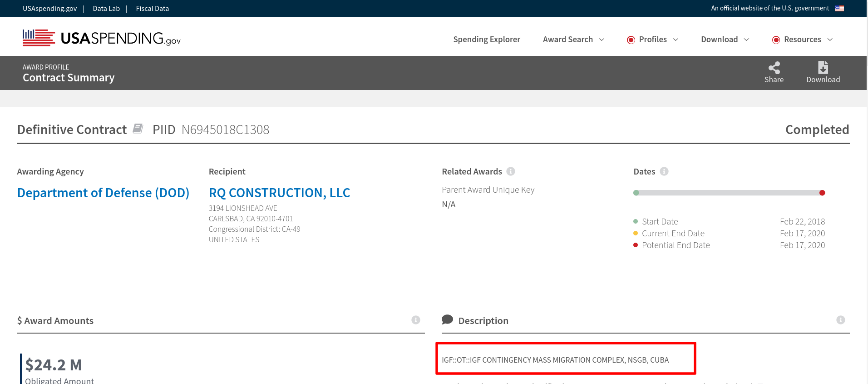Open the Dates info icon

(x=664, y=171)
